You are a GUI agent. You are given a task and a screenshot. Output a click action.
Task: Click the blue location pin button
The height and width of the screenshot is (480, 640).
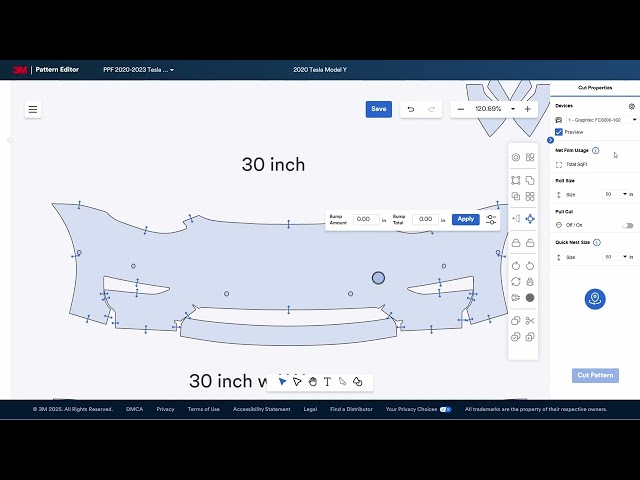(595, 299)
